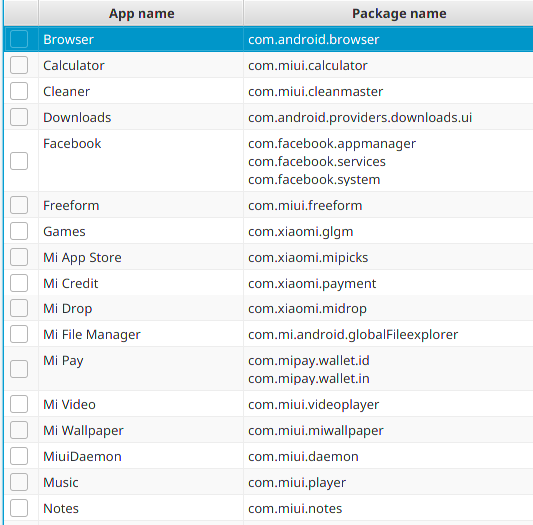The width and height of the screenshot is (533, 525).
Task: Click com.miui.player package name
Action: 297,482
